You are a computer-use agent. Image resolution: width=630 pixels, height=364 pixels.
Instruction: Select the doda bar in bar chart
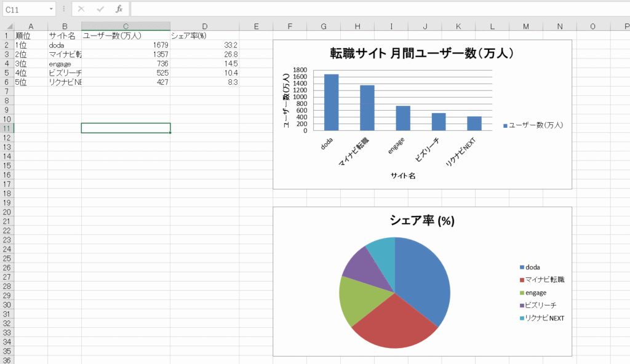point(331,103)
